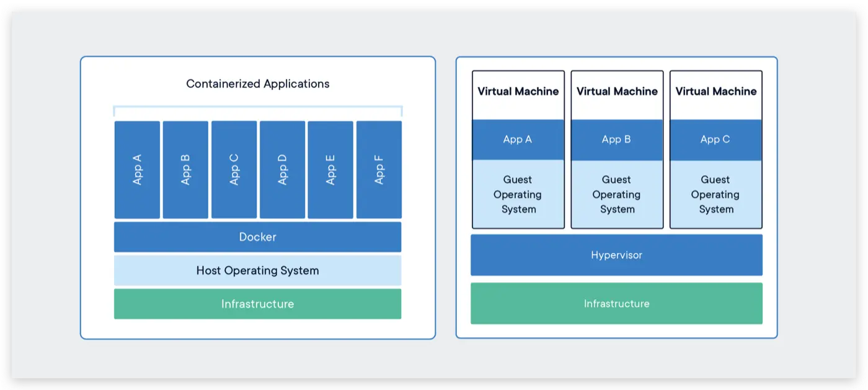Click the vertical App C container block

[x=234, y=169]
